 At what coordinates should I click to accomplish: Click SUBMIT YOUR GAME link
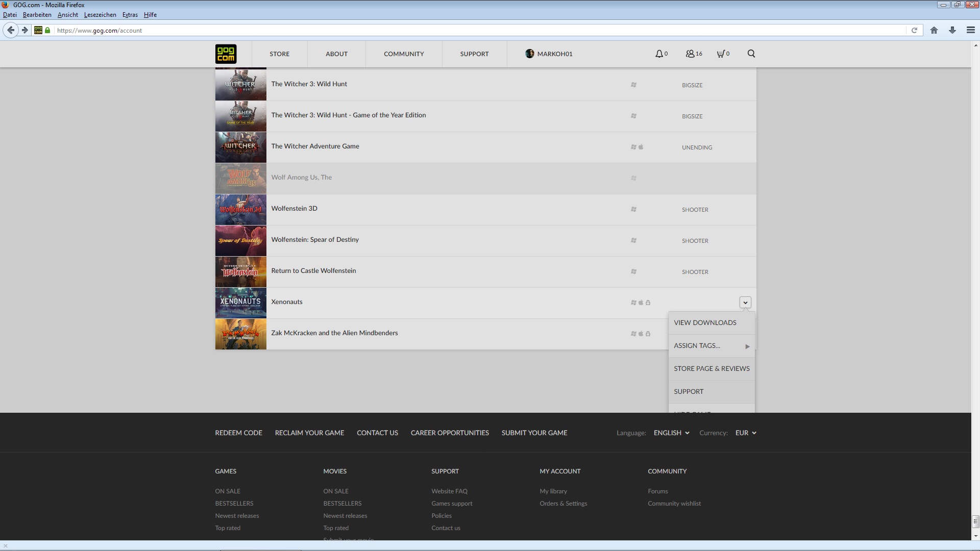534,433
